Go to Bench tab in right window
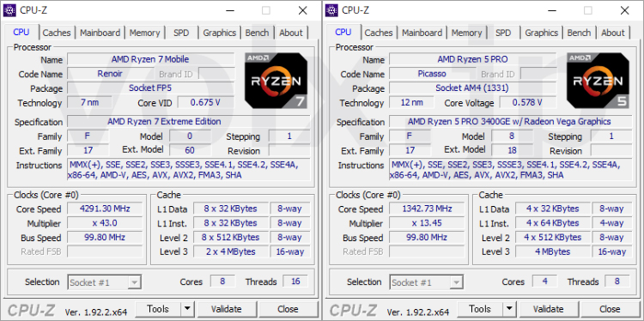Screen dimensions: 644x321 (x=579, y=33)
